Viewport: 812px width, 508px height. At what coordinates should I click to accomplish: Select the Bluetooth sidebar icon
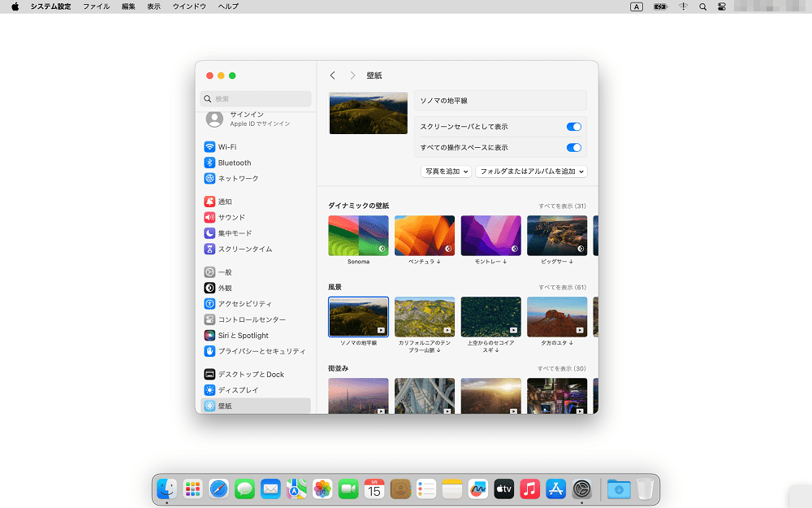[209, 163]
